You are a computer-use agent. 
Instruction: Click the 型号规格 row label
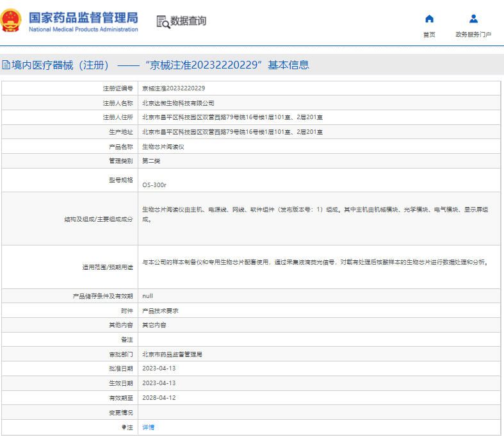[x=121, y=180]
